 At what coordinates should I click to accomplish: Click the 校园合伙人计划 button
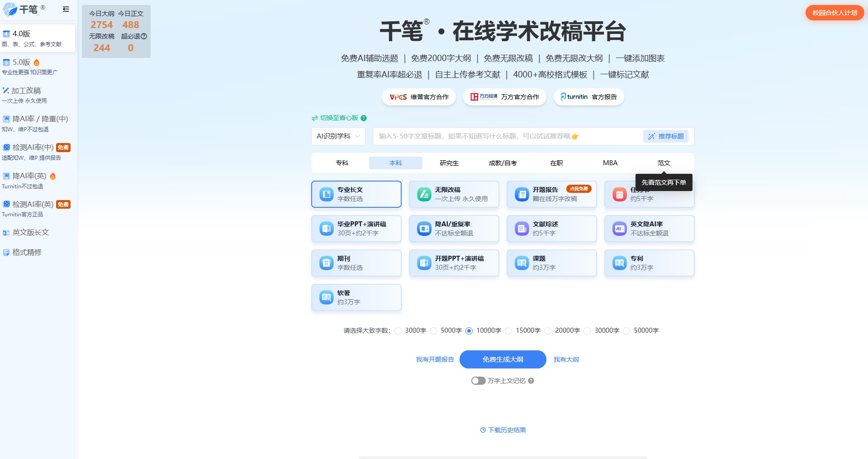point(835,13)
